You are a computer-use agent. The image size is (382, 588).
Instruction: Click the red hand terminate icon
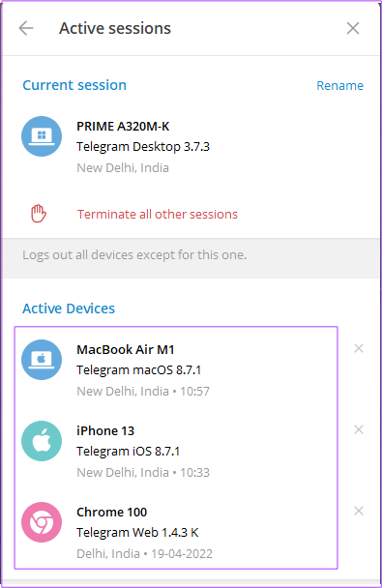39,214
